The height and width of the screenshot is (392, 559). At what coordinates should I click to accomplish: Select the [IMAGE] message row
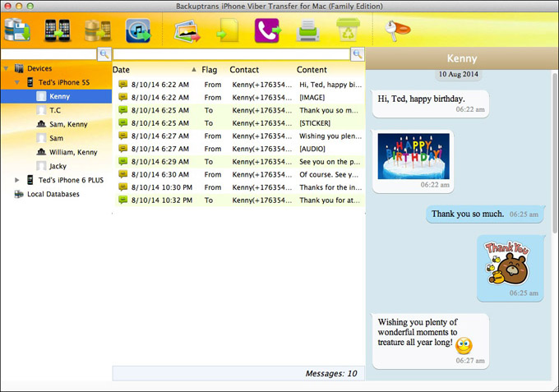pyautogui.click(x=239, y=97)
